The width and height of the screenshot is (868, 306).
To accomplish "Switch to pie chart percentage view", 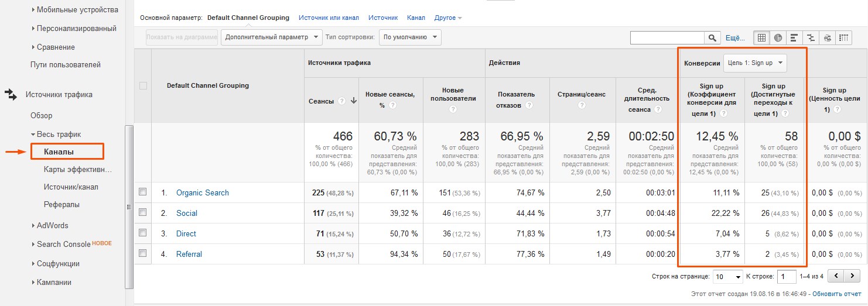I will pyautogui.click(x=778, y=37).
